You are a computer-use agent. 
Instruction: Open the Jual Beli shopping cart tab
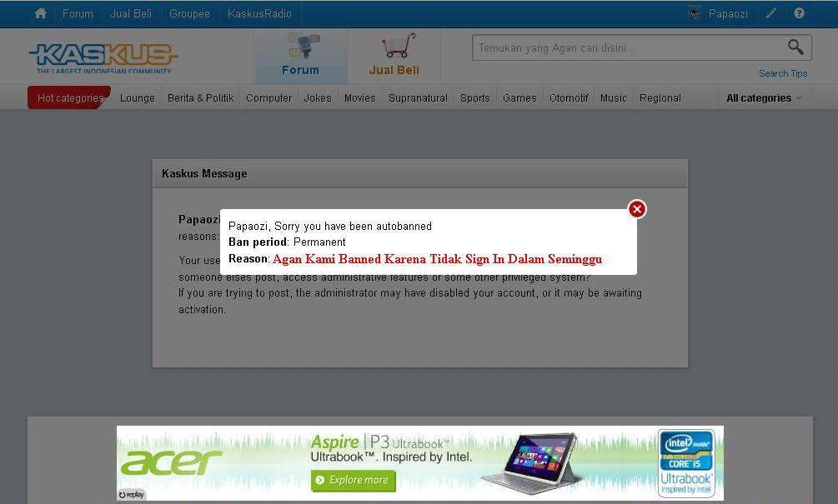394,55
